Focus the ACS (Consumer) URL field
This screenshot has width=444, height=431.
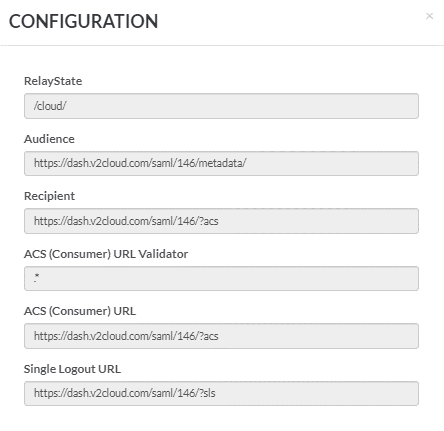point(221,336)
